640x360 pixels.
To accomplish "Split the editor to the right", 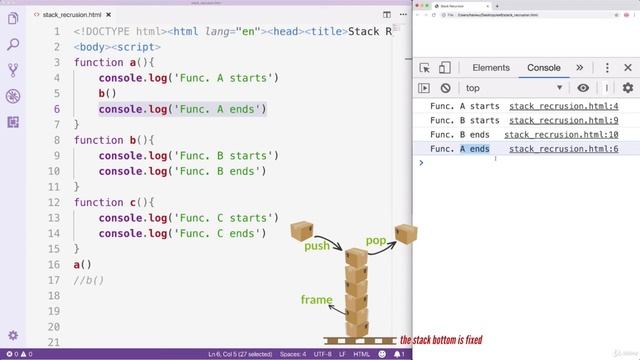I will coord(387,15).
